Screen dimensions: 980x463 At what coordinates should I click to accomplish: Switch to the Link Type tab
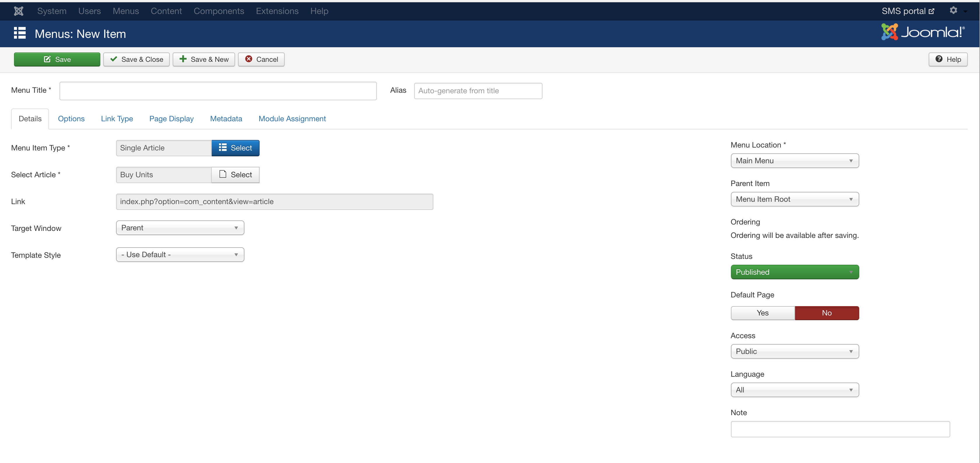pyautogui.click(x=117, y=119)
